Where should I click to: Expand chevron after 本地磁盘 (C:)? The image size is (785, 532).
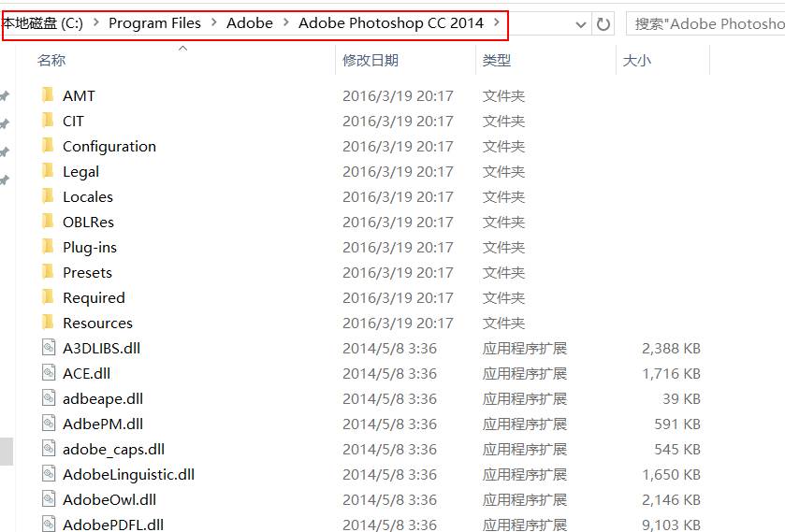pos(96,22)
